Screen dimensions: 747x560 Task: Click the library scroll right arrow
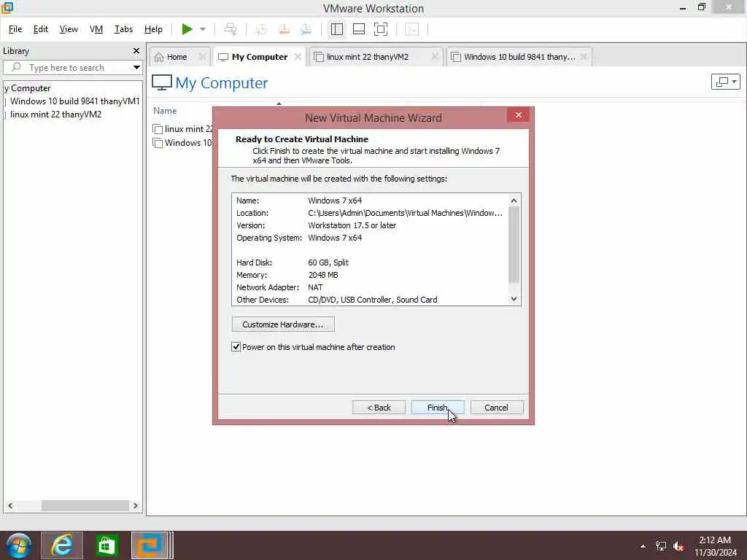click(x=135, y=506)
